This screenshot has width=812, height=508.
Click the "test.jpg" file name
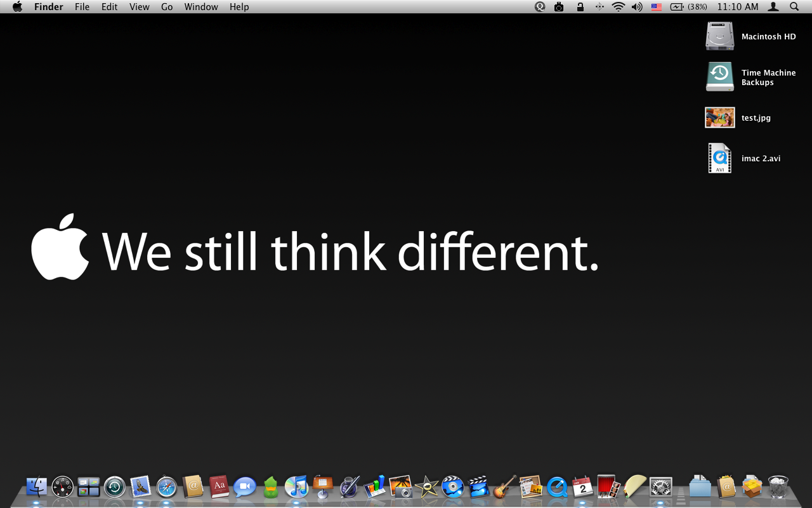pos(756,118)
